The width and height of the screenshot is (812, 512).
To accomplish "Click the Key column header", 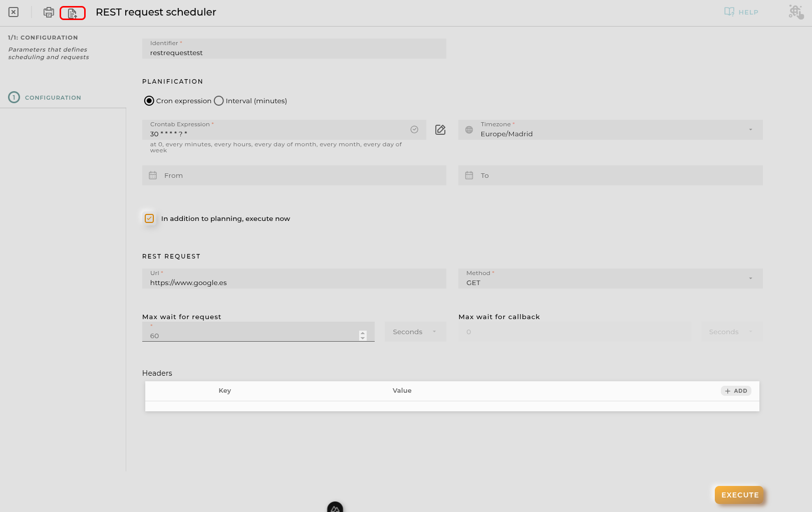I will [x=225, y=391].
